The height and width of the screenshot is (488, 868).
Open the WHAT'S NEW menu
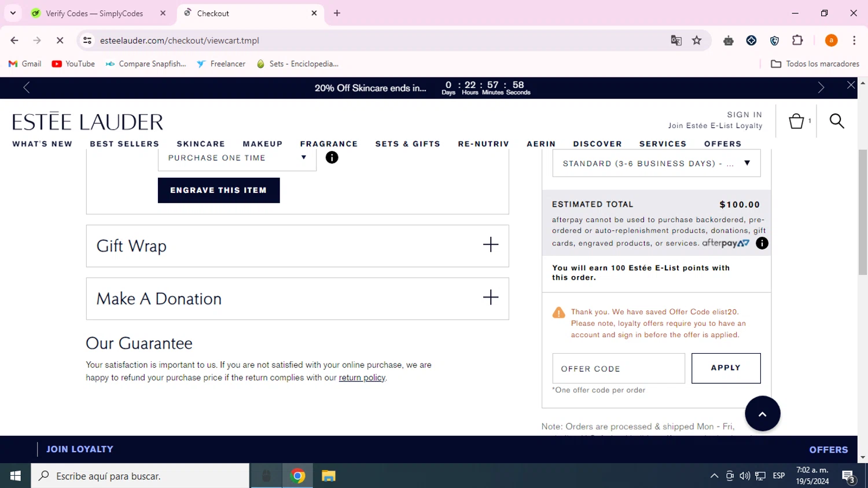pyautogui.click(x=42, y=144)
